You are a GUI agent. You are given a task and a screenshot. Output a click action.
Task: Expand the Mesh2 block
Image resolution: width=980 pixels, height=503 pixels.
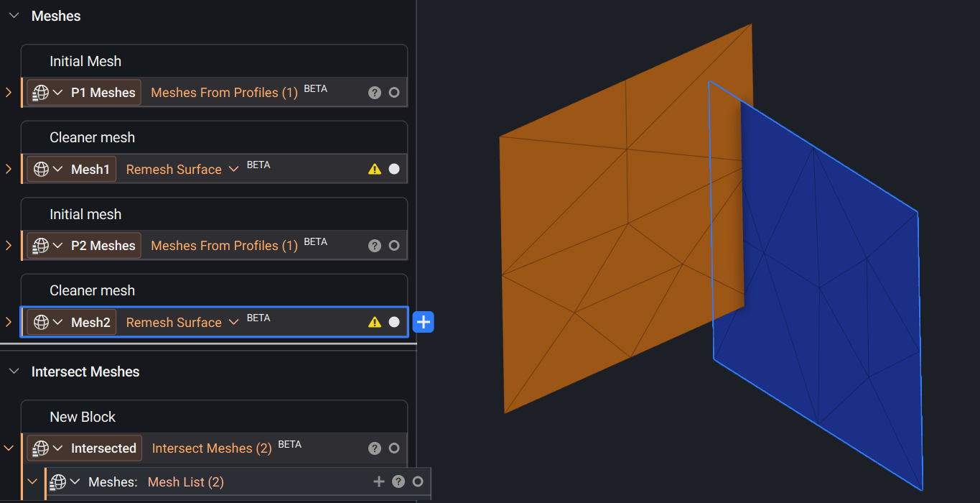[9, 323]
